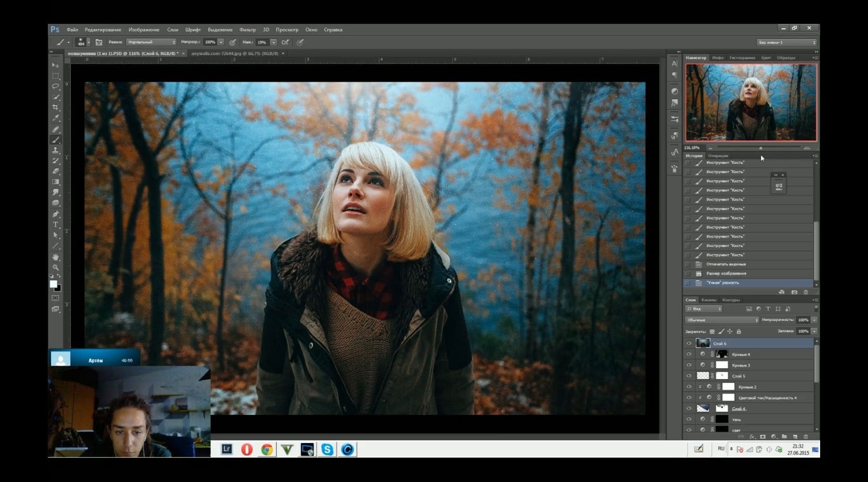Select the Lasso tool

tap(56, 86)
